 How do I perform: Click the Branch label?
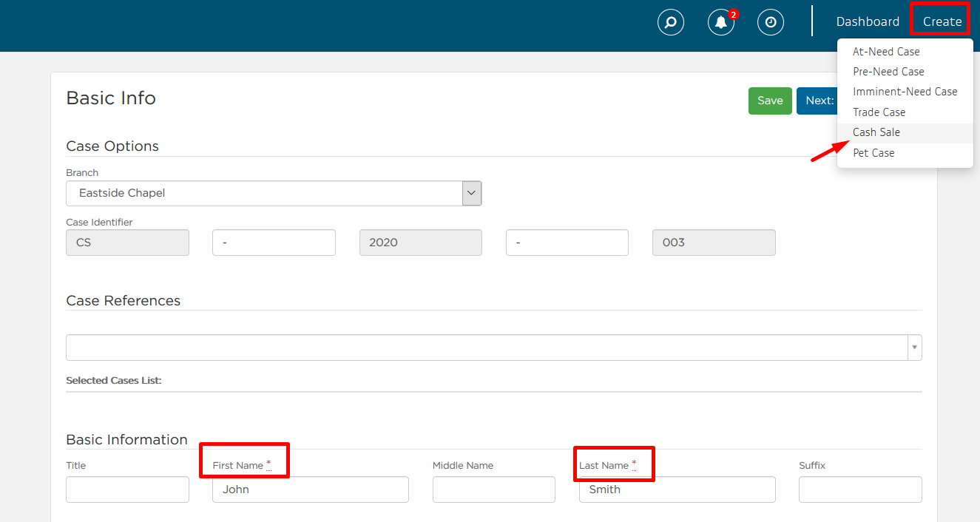click(82, 173)
